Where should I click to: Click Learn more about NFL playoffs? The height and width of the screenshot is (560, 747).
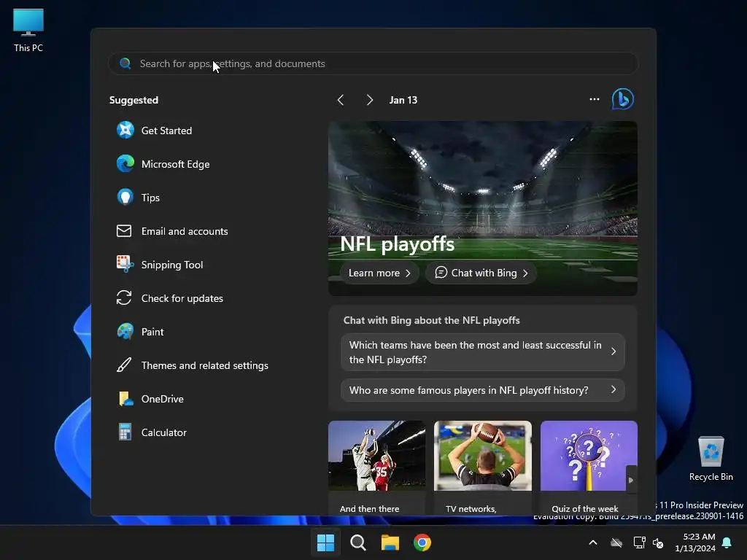click(379, 273)
